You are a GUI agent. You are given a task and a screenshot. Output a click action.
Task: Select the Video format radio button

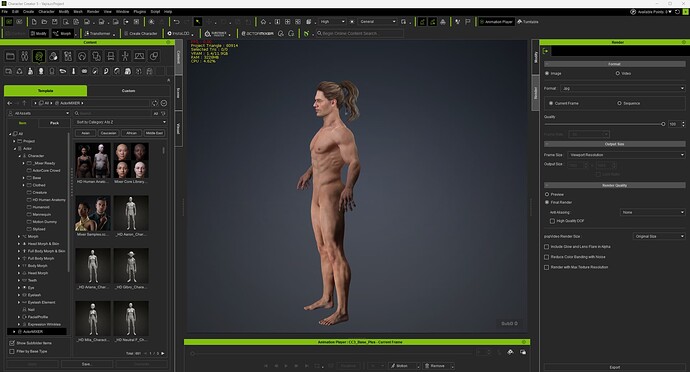617,74
